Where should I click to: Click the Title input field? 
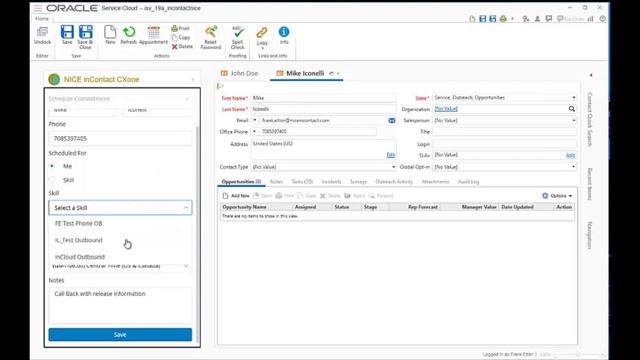[x=504, y=132]
